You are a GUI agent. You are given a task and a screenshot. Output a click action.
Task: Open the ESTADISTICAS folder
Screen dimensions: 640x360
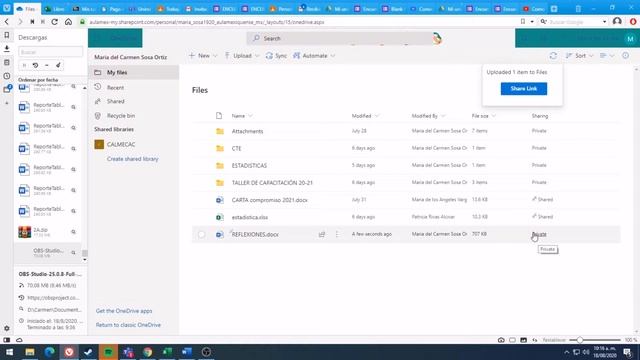(249, 165)
